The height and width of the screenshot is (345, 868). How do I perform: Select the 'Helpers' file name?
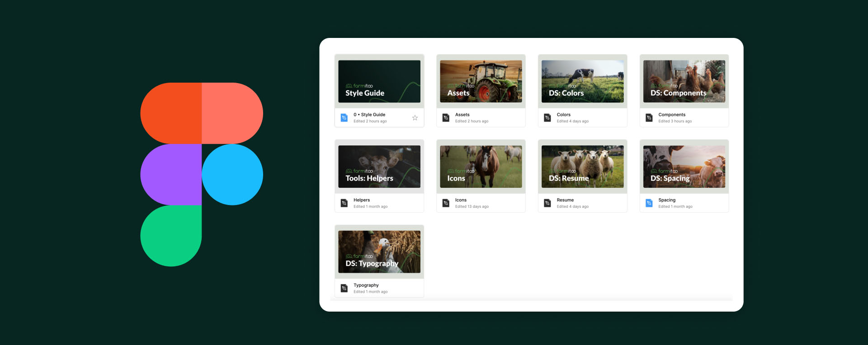(x=362, y=200)
